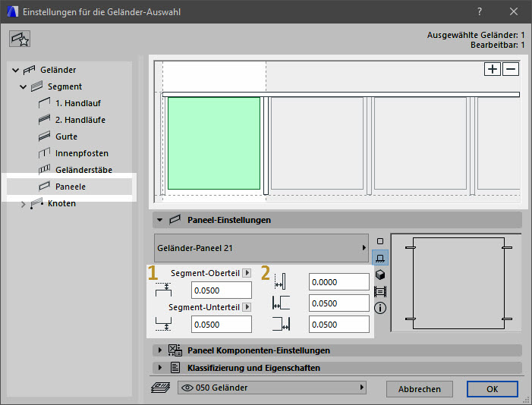
Task: Select the panel on floor preview icon
Action: (x=380, y=258)
